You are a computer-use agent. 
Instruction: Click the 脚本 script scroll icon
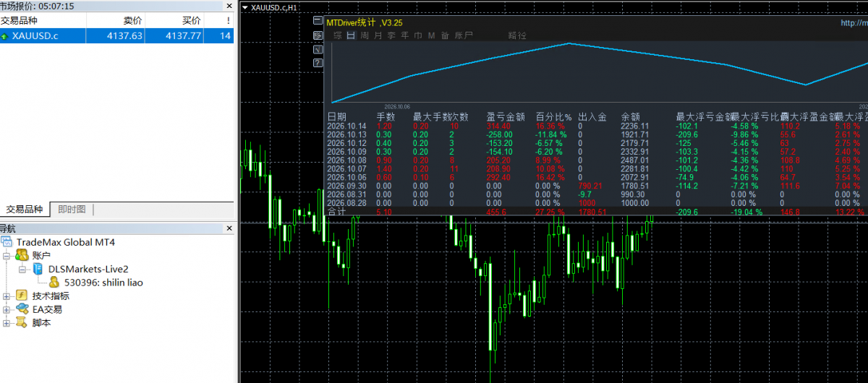click(x=22, y=323)
